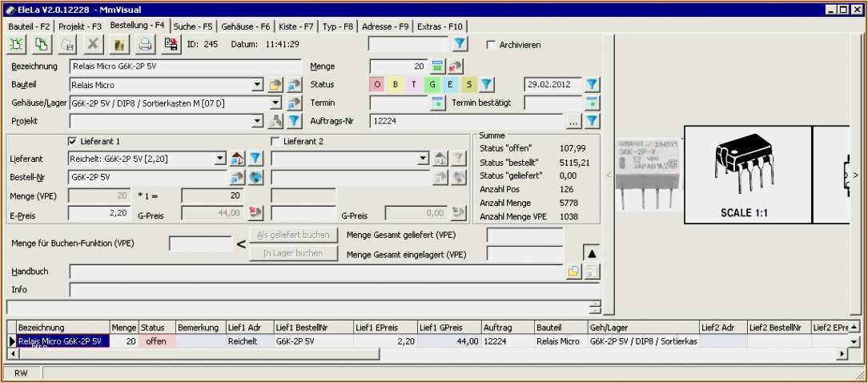Open the Termin bestätigt calendar picker

click(593, 103)
